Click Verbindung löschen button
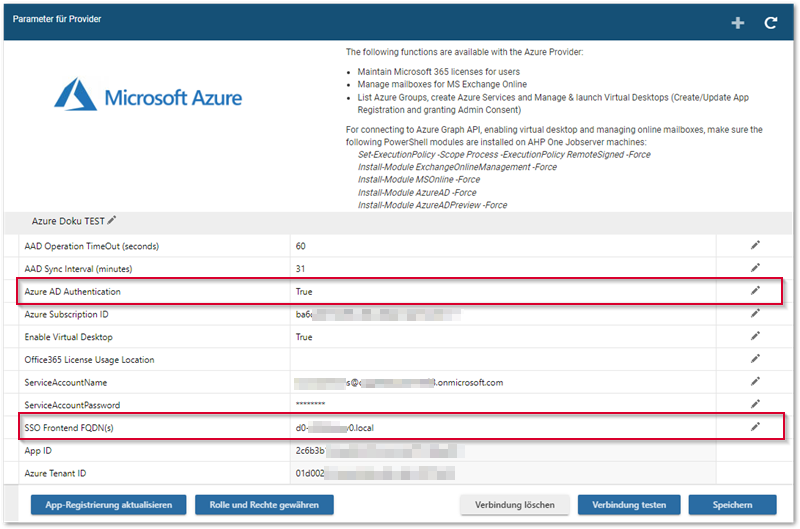Image resolution: width=800 pixels, height=529 pixels. click(x=515, y=505)
